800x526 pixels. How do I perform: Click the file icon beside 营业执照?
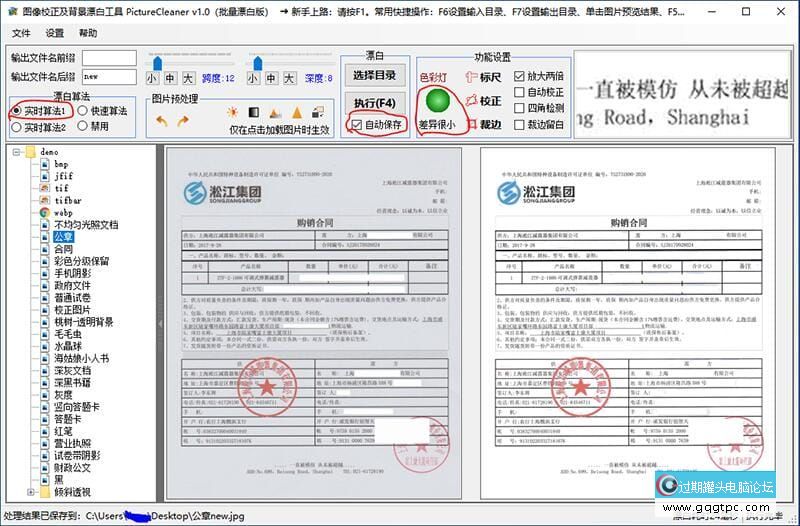click(45, 443)
